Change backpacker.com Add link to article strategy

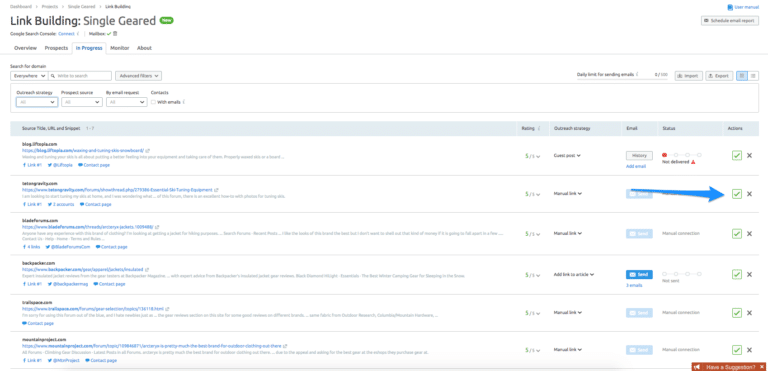point(574,274)
